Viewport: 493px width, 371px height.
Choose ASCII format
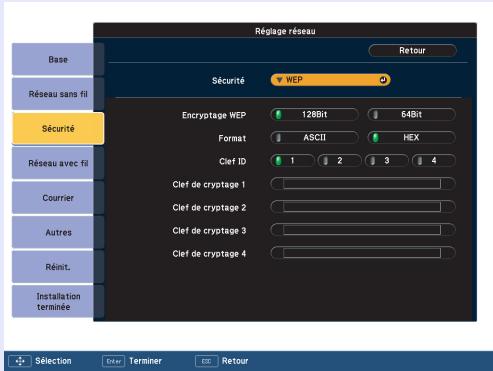tap(314, 138)
